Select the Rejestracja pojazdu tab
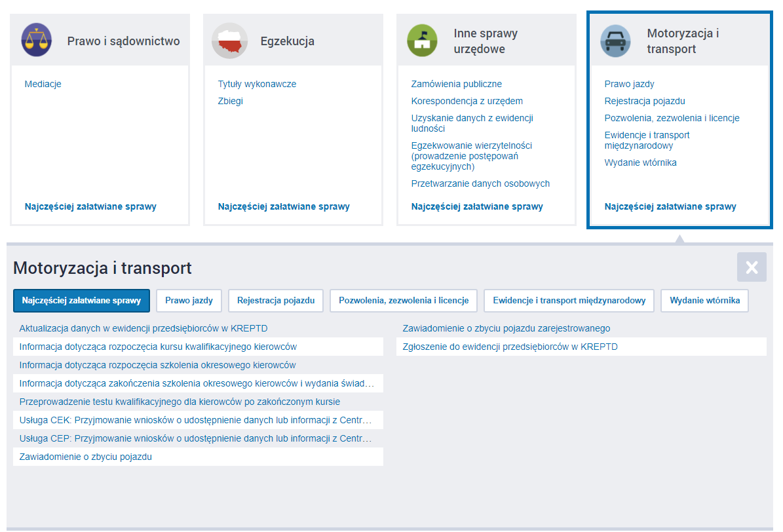 click(276, 301)
